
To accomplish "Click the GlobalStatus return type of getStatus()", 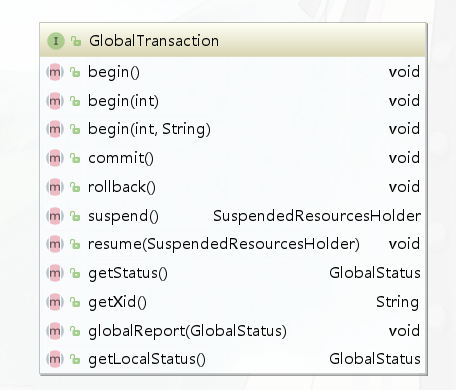I will coord(375,273).
